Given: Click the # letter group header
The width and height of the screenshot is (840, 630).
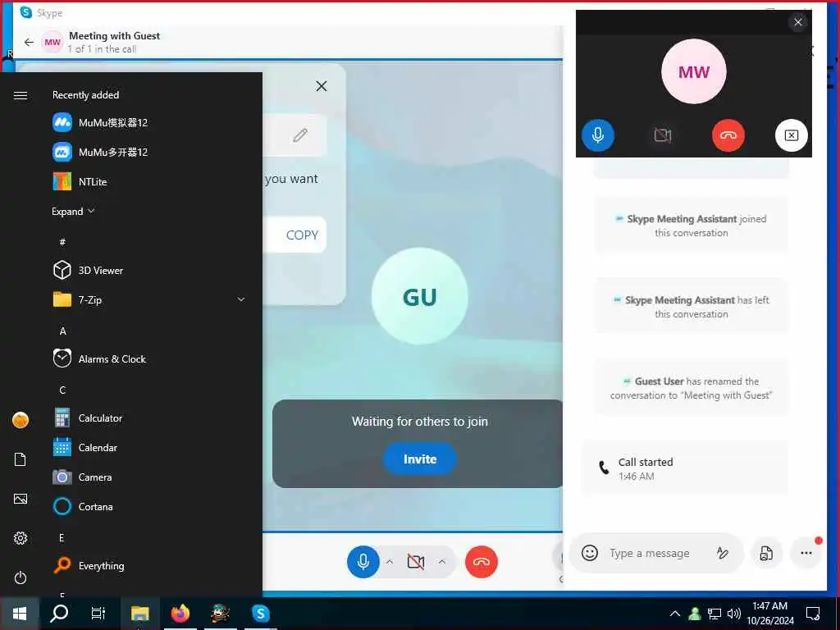Looking at the screenshot, I should click(62, 242).
